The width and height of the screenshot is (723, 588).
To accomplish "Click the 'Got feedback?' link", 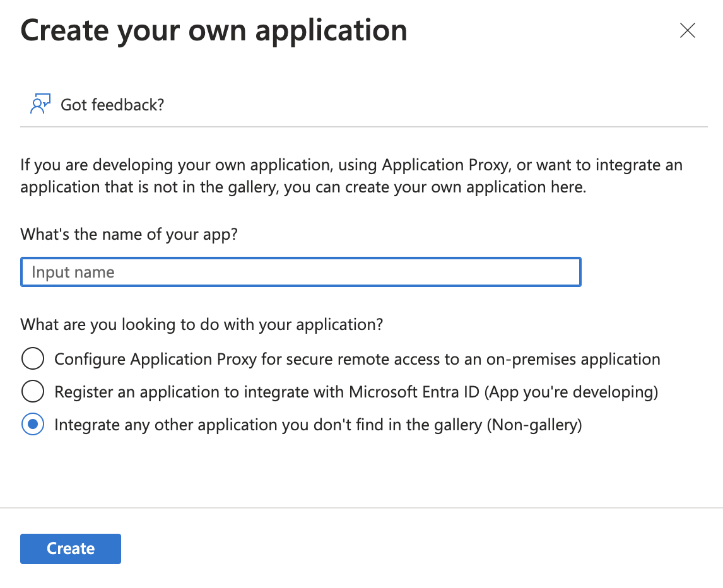I will [x=111, y=104].
